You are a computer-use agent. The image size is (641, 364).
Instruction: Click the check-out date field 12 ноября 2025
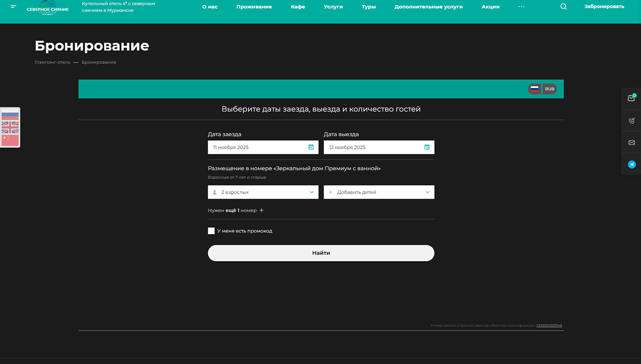(379, 147)
